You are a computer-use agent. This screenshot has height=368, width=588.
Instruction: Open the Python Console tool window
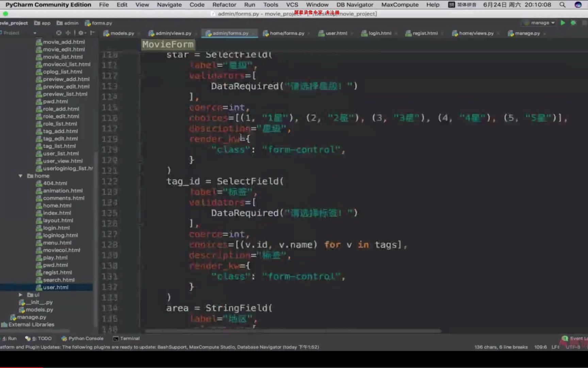coord(82,338)
